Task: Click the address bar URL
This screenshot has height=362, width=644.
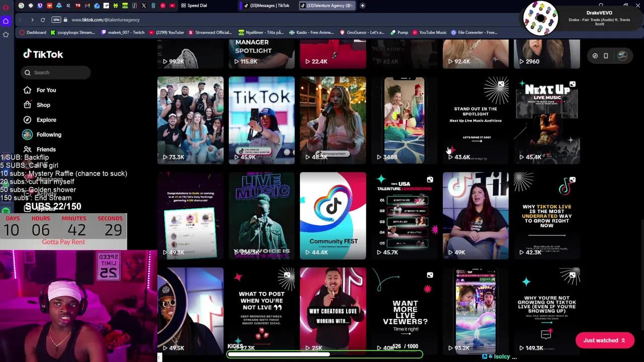Action: tap(106, 20)
